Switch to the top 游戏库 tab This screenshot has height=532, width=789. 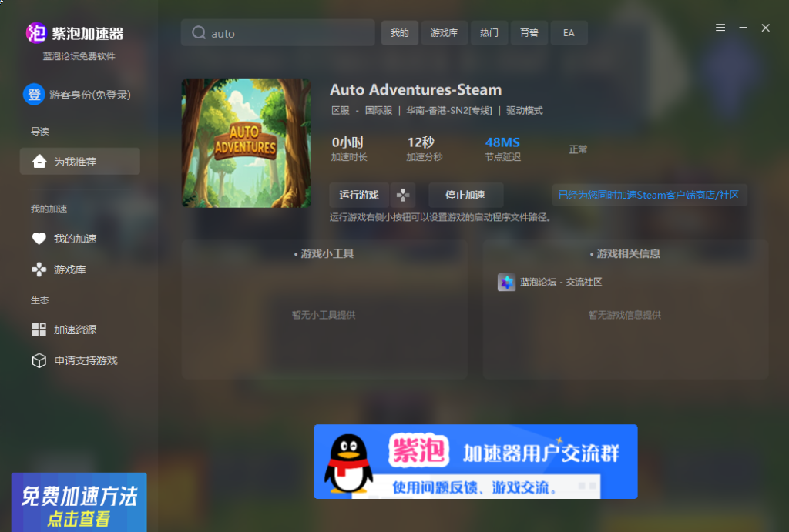point(445,32)
